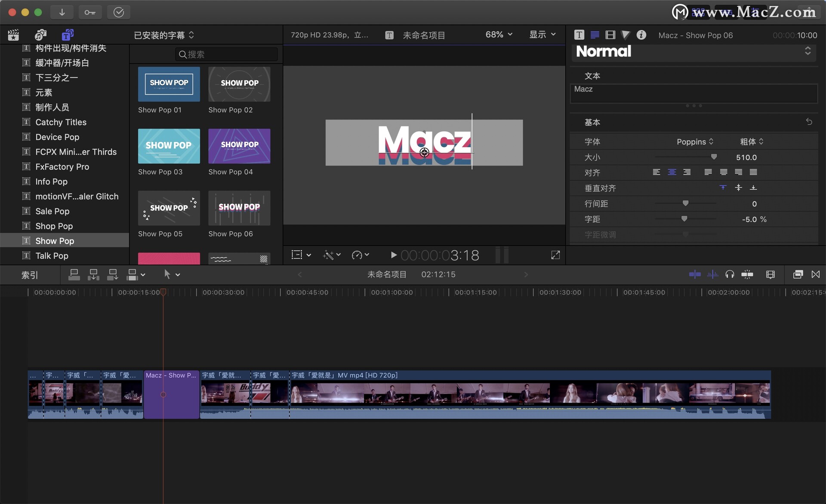This screenshot has height=504, width=826.
Task: Select the Talk Pop title category
Action: point(52,256)
